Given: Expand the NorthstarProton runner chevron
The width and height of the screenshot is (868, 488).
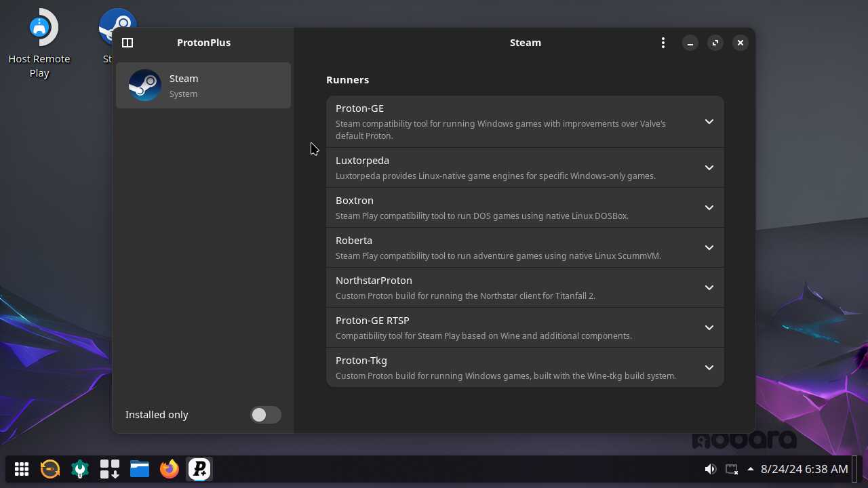Looking at the screenshot, I should click(x=709, y=288).
